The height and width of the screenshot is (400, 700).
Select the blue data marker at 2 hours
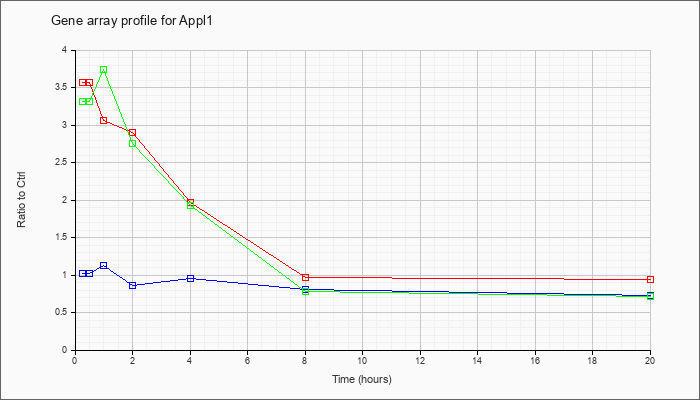coord(132,285)
